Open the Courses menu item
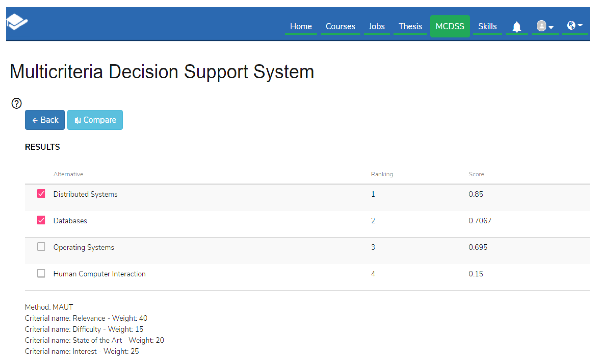Screen dimensions: 599x364 tap(340, 26)
